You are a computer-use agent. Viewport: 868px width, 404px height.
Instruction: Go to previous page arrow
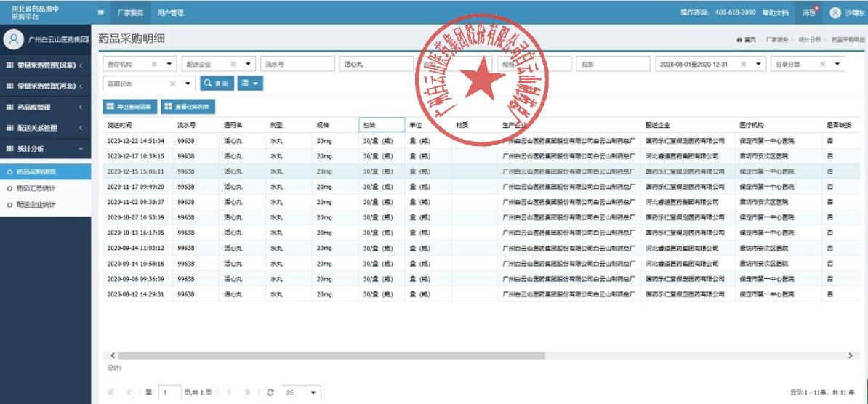(x=129, y=392)
